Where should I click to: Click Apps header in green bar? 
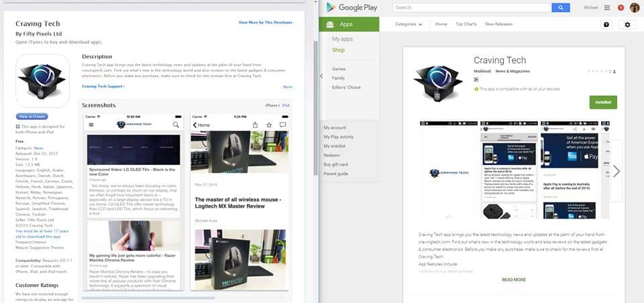point(346,25)
